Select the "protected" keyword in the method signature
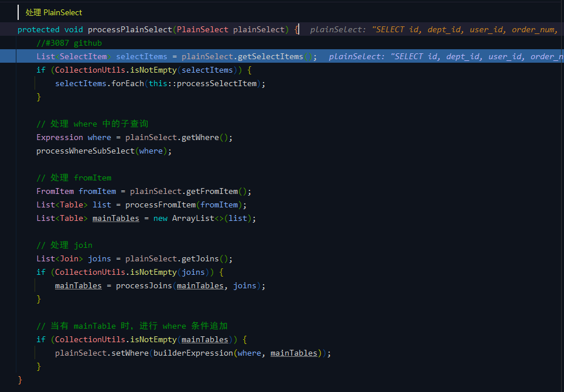 click(x=39, y=29)
